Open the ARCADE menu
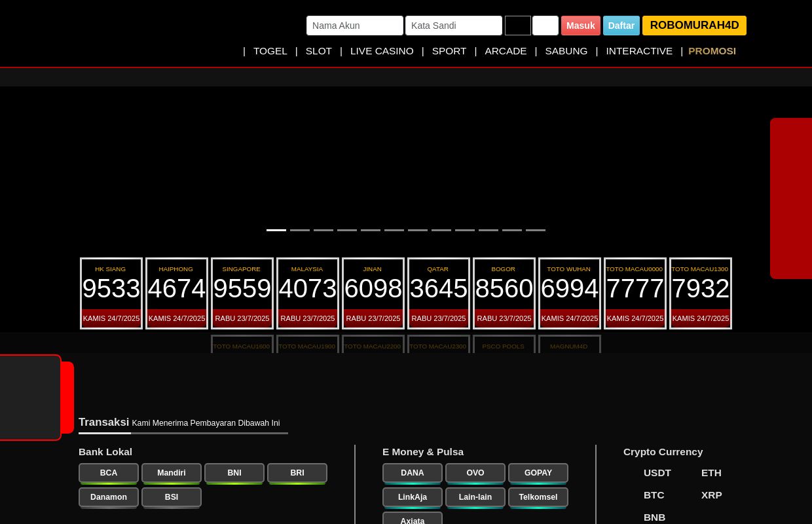This screenshot has width=812, height=524. (506, 51)
